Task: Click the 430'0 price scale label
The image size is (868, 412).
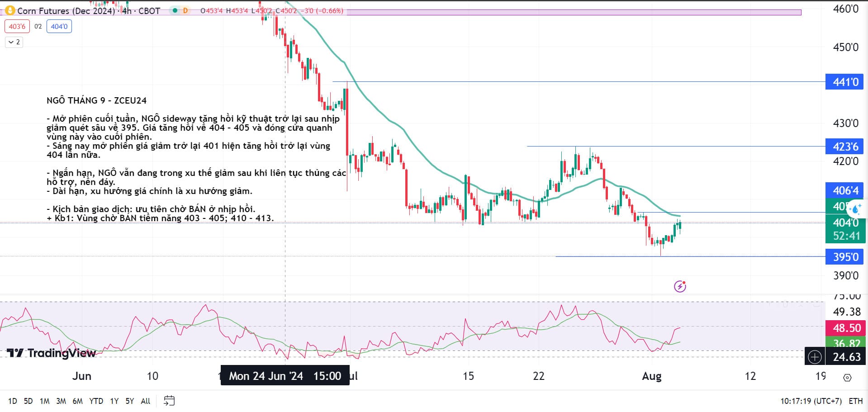Action: tap(845, 123)
